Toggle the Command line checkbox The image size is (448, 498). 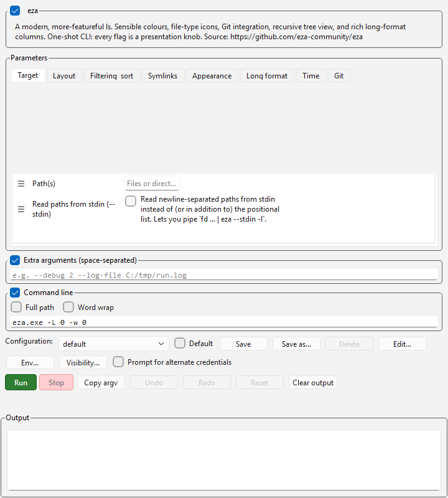coord(15,293)
